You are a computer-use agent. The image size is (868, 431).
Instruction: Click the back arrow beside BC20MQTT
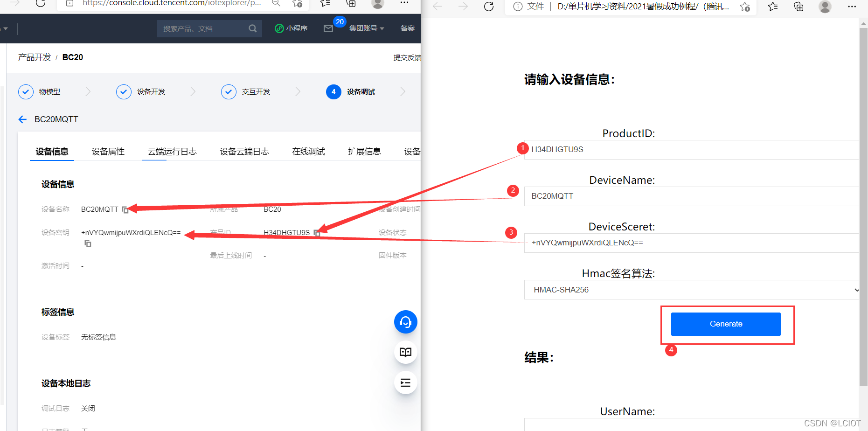click(22, 119)
